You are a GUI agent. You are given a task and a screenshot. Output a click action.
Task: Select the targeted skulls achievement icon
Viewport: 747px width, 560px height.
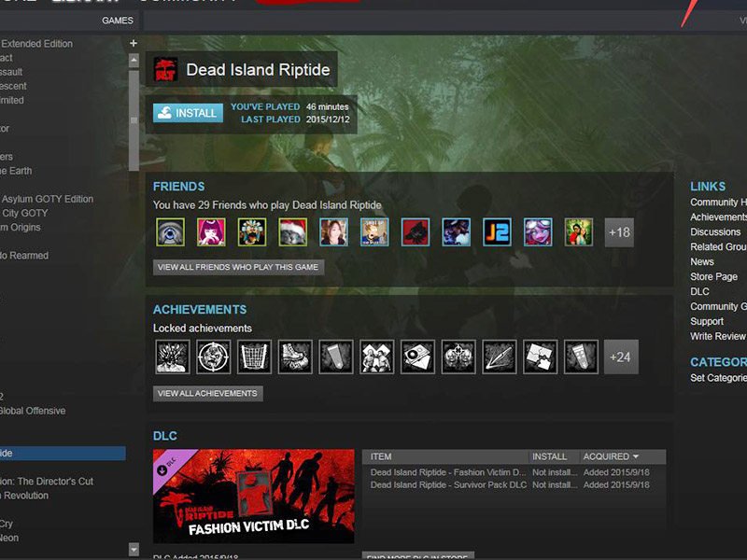(x=458, y=357)
